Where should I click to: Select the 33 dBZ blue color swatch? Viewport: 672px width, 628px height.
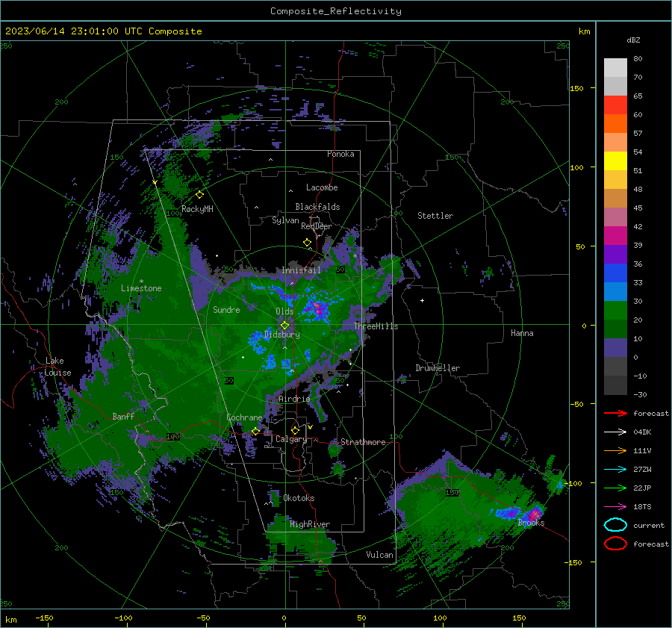point(615,273)
